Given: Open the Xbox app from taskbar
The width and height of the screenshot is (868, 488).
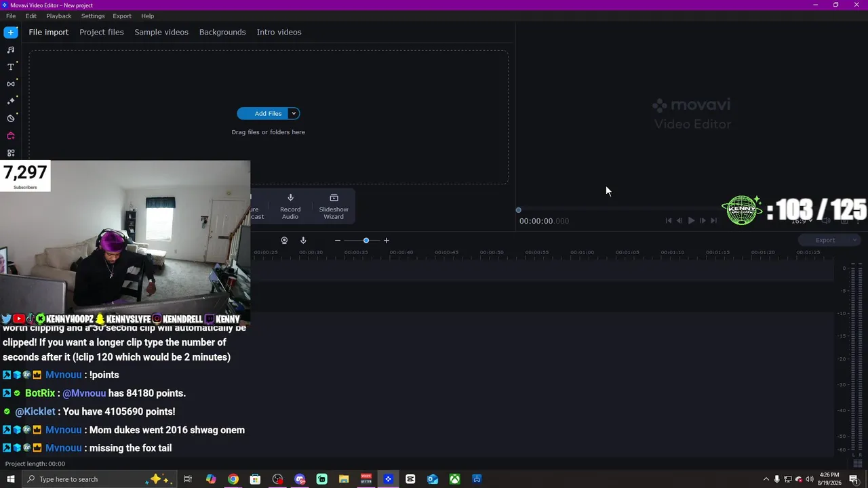Looking at the screenshot, I should [x=454, y=479].
